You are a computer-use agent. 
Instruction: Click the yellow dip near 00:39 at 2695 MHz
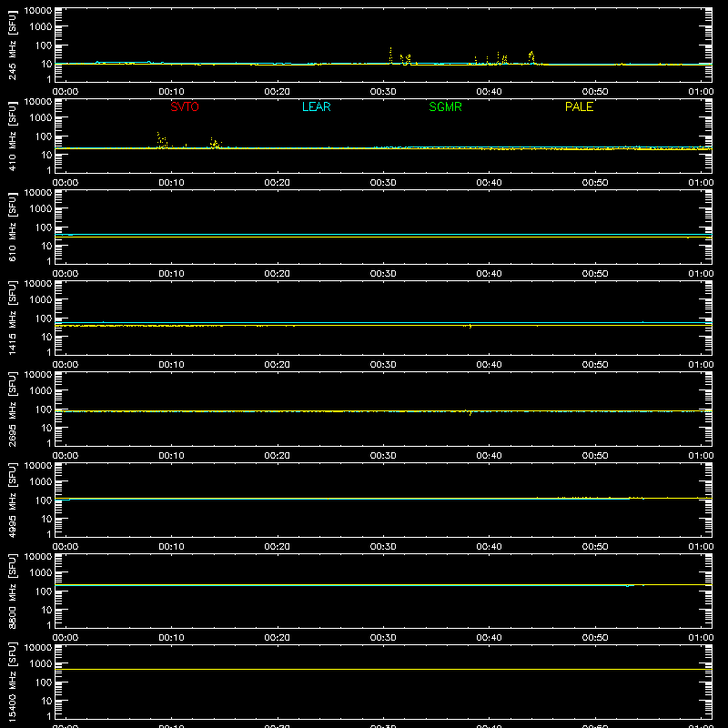tap(470, 412)
